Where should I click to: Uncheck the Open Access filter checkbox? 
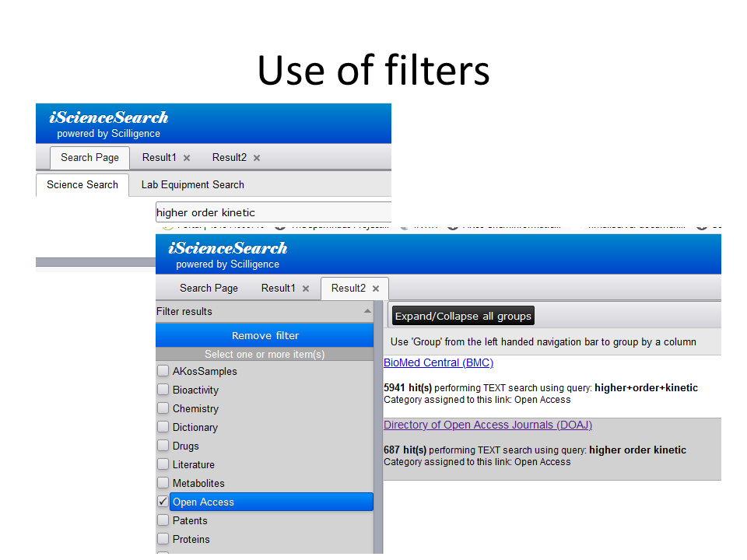[163, 502]
